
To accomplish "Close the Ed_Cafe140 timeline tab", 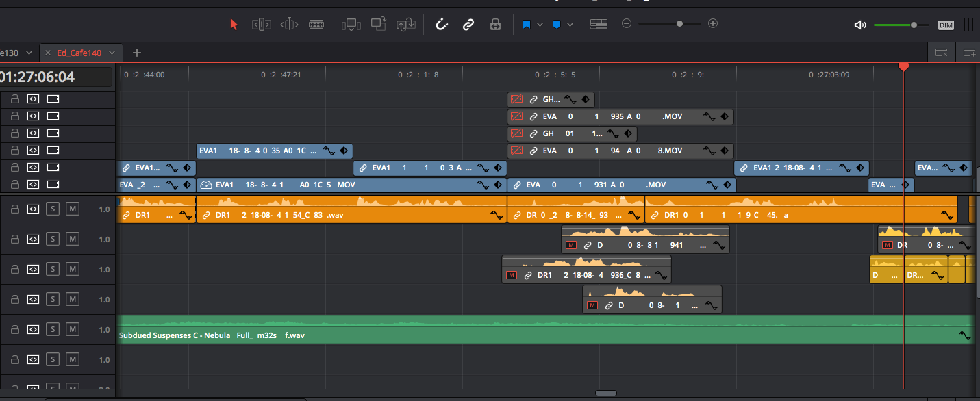I will tap(47, 53).
